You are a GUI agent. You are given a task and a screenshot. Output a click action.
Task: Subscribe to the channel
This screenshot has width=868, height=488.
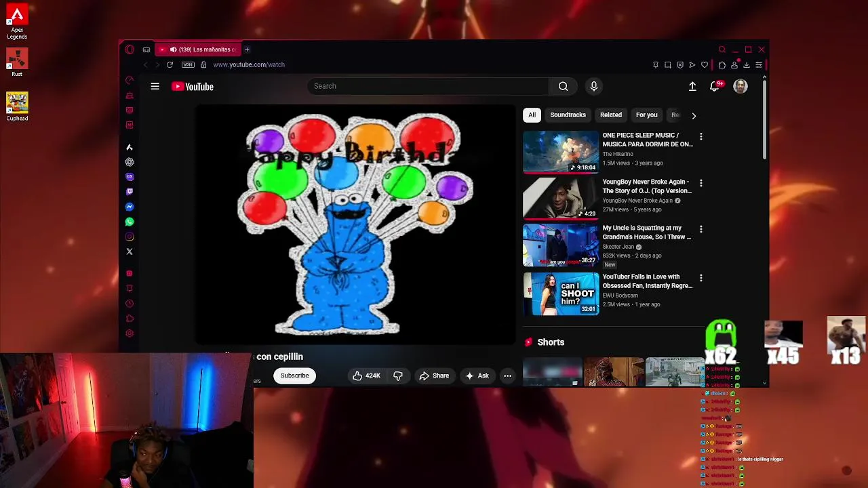click(x=295, y=375)
